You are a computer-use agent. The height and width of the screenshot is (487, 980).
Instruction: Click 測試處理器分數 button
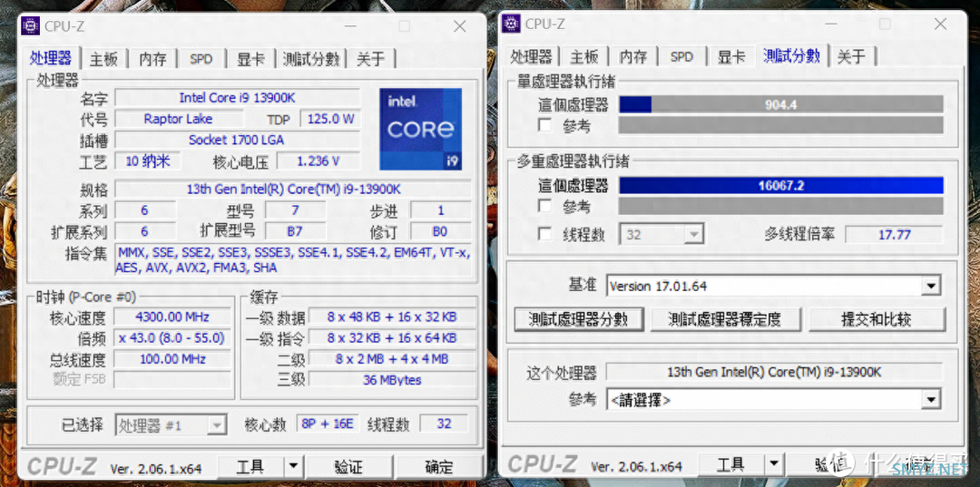579,319
